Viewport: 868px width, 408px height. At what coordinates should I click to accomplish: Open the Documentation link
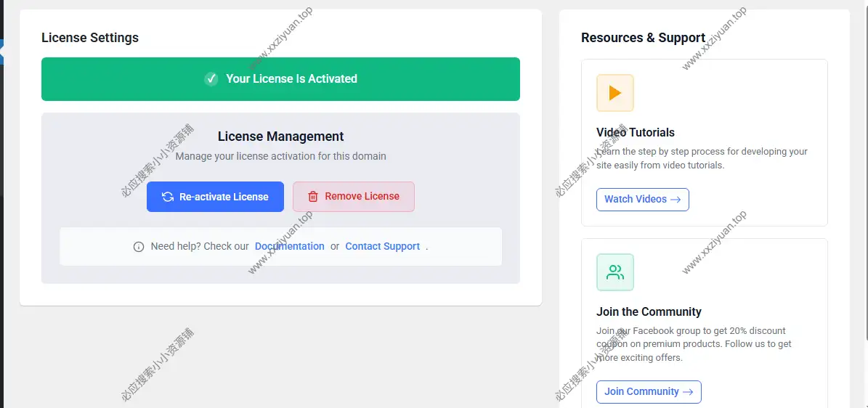(x=289, y=246)
